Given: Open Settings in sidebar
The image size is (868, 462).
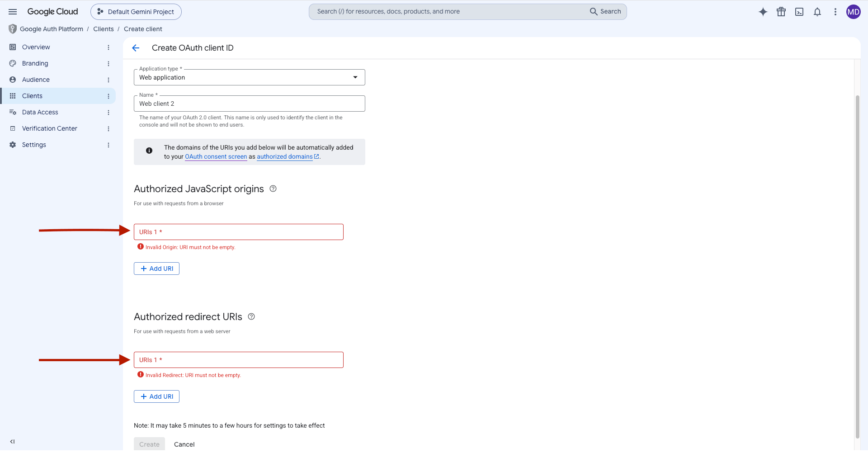Looking at the screenshot, I should pos(34,145).
